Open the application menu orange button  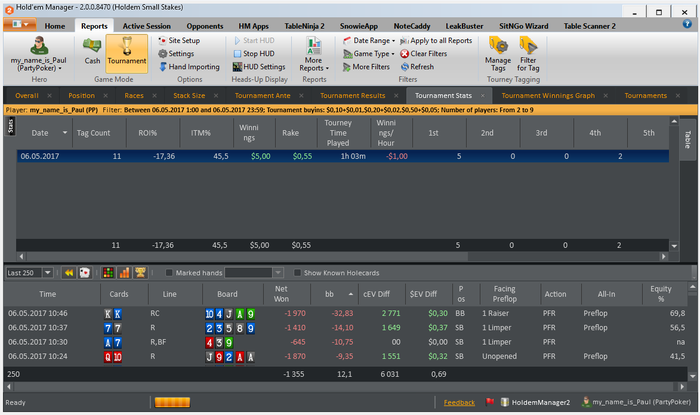(x=20, y=24)
